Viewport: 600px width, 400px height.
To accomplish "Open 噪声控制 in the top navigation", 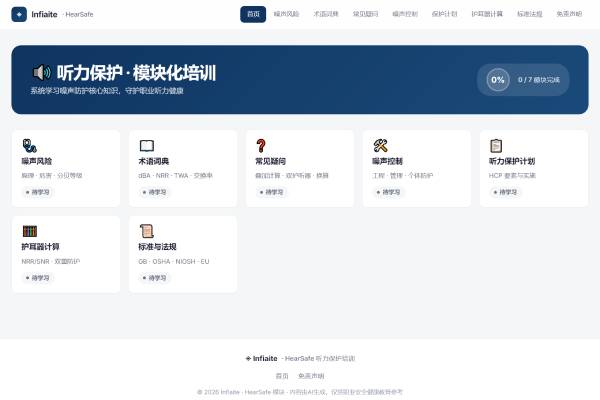I will point(405,15).
